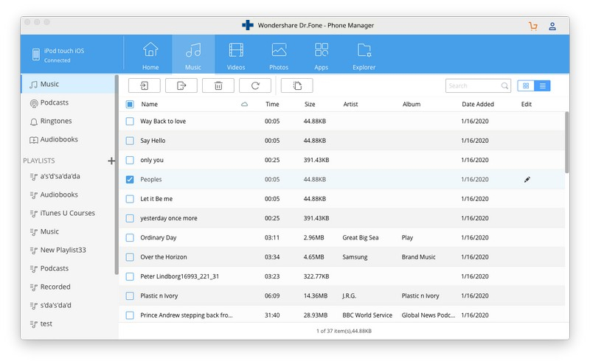
Task: Open the Apps tab
Action: click(x=322, y=55)
